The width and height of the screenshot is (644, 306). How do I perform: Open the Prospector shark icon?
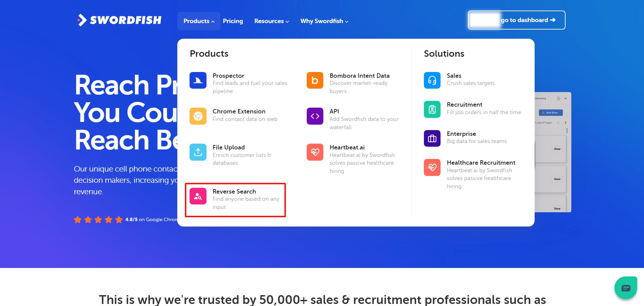point(198,80)
